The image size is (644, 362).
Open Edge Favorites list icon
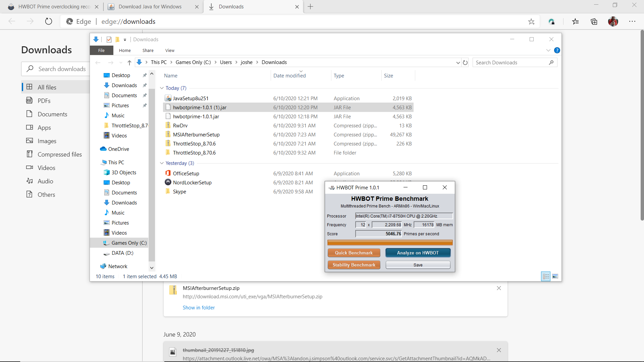pyautogui.click(x=576, y=21)
